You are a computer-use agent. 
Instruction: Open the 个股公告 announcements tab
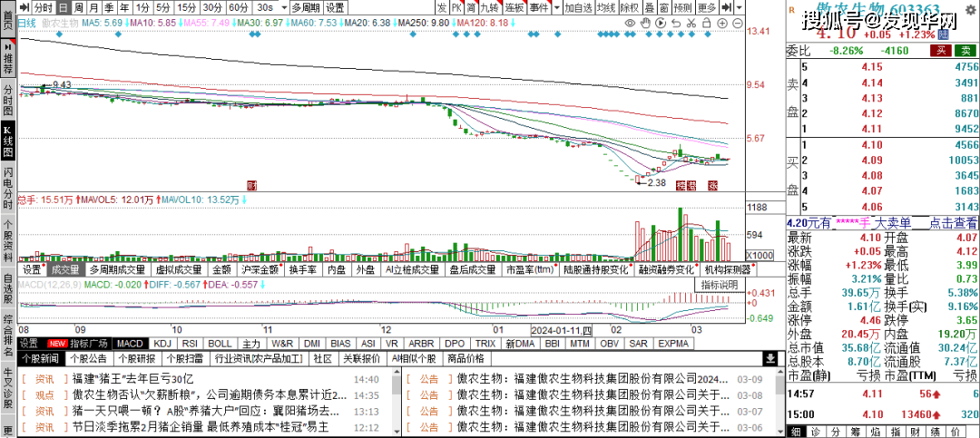[x=88, y=358]
